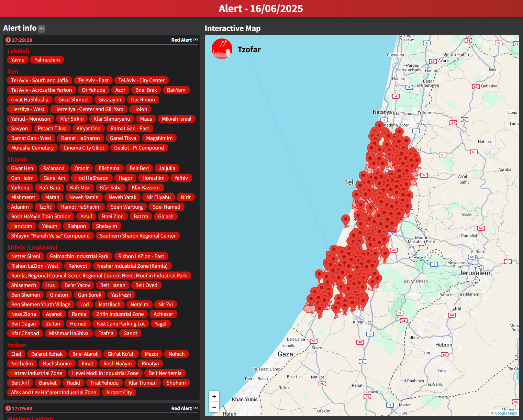This screenshot has width=523, height=420.
Task: Click the clock icon beside 17:29:28
Action: (x=8, y=40)
